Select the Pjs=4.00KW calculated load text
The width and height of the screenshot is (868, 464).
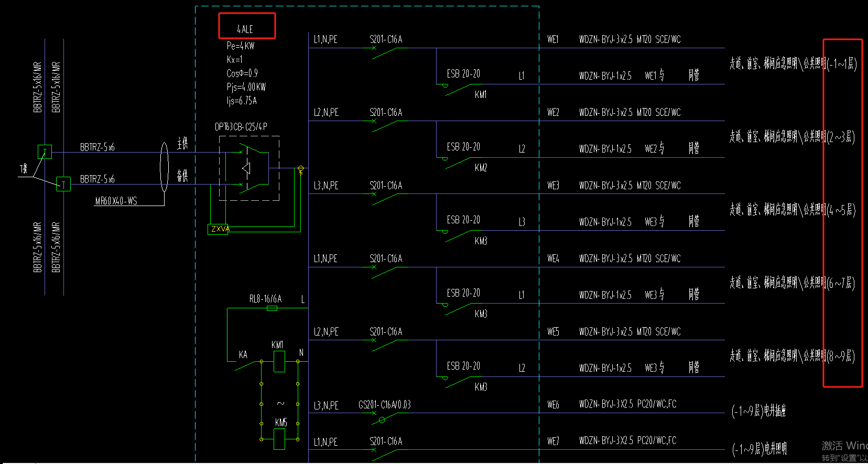point(246,87)
